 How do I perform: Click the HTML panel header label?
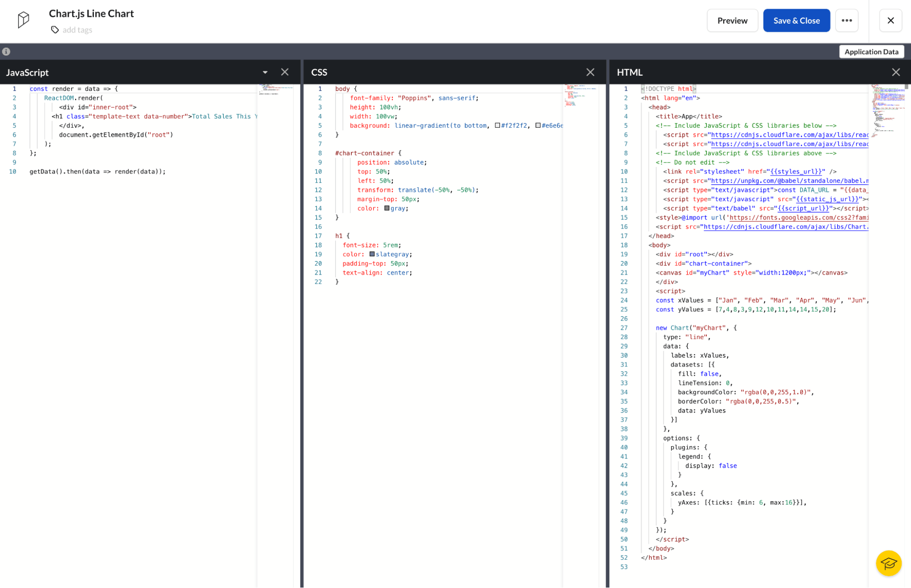click(629, 72)
